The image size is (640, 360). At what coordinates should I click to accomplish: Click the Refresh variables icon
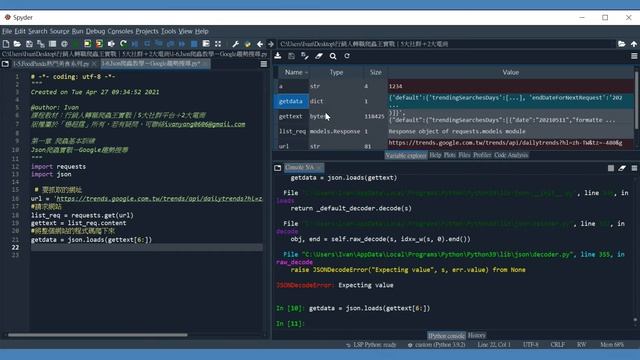click(347, 56)
